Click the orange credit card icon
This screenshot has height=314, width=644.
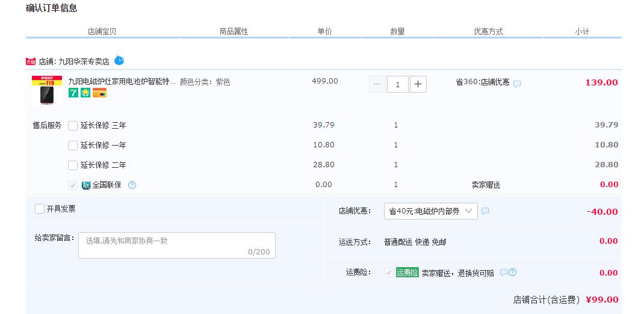99,93
